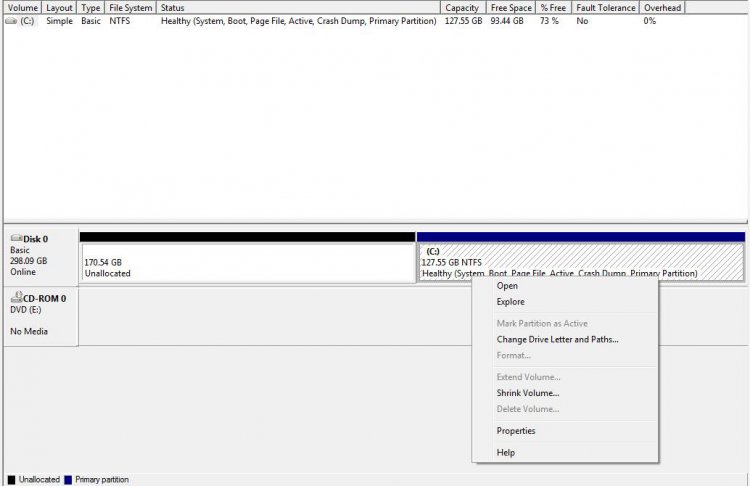Click the No Media text under CD-ROM 0
This screenshot has width=750, height=486.
point(29,331)
